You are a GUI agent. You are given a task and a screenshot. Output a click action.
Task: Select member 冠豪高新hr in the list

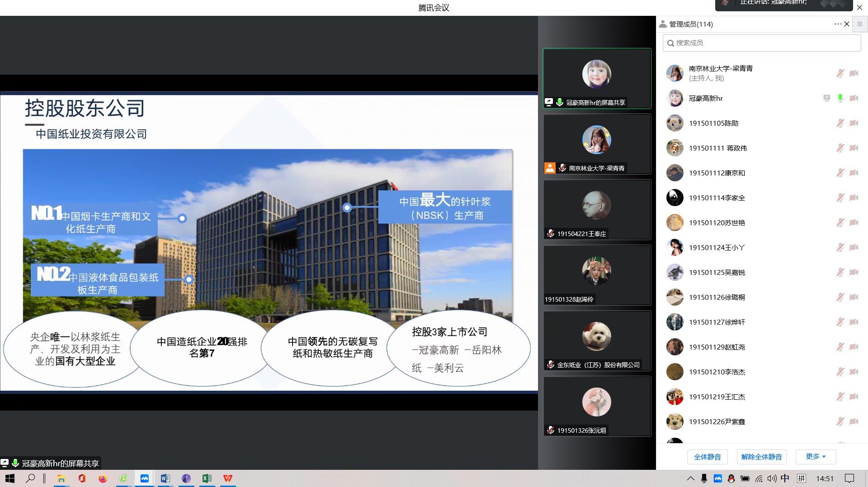tap(762, 98)
